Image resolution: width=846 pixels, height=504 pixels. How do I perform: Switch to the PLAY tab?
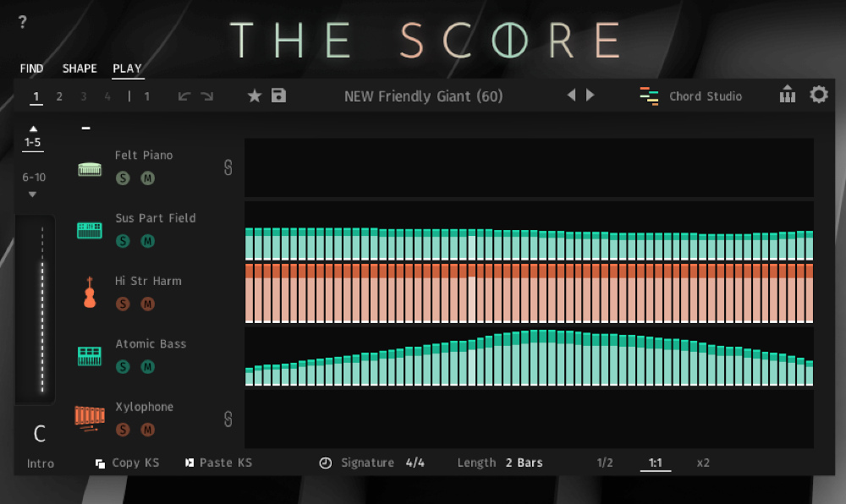128,69
